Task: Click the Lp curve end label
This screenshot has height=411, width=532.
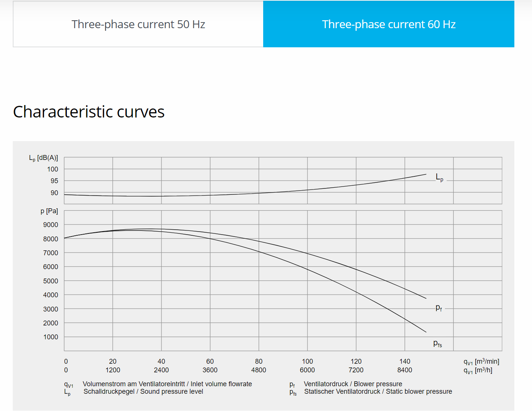Action: 439,177
